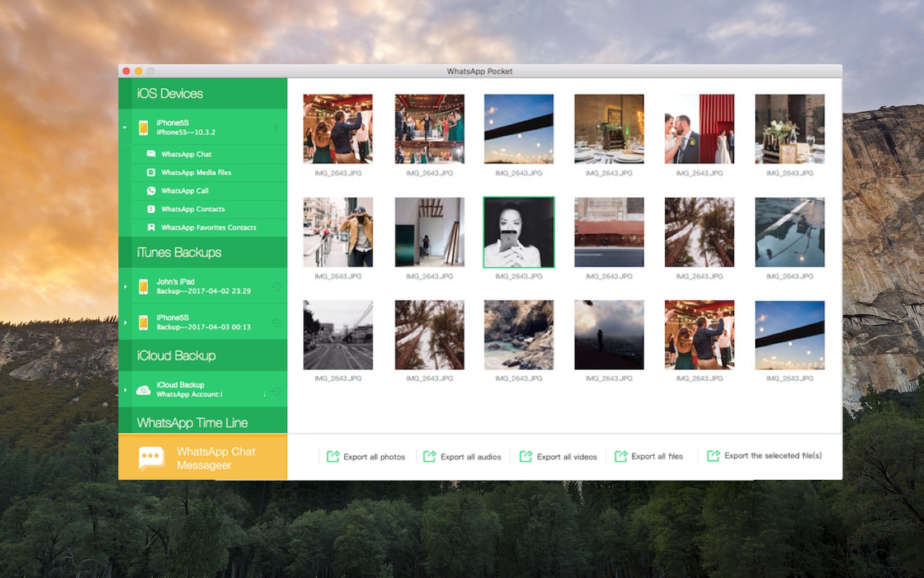
Task: Click the Export all audios icon
Action: click(430, 456)
